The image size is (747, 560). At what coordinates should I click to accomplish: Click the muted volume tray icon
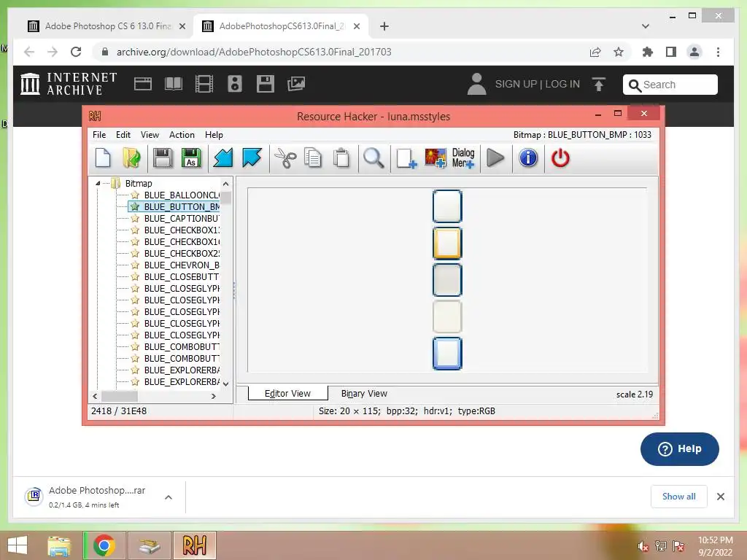(643, 546)
